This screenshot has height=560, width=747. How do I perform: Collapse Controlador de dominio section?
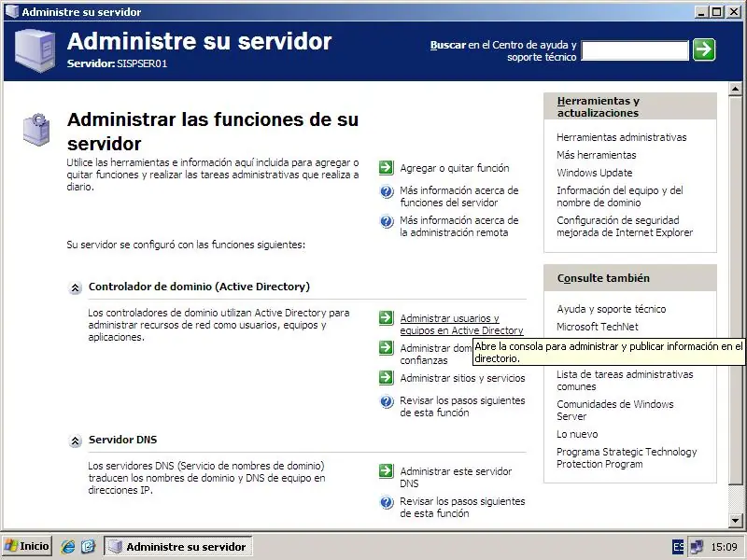tap(75, 288)
